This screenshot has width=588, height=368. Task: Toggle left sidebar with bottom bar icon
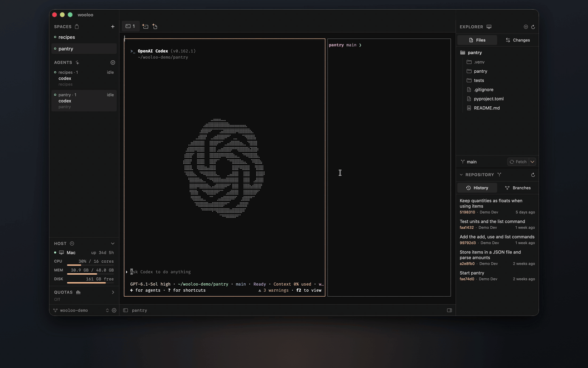point(125,310)
